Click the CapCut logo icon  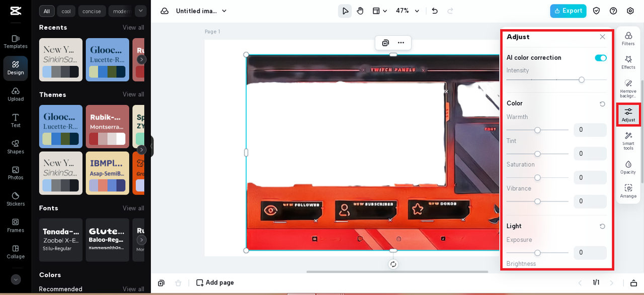click(x=16, y=11)
